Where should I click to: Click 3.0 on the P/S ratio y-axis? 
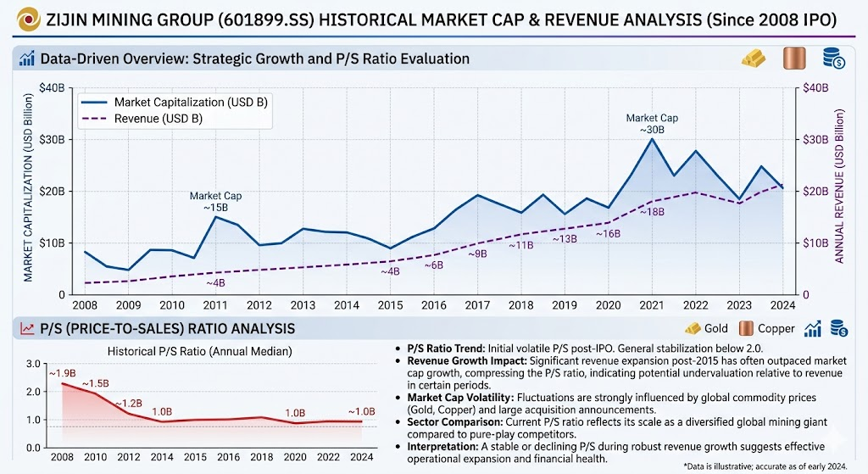click(33, 365)
